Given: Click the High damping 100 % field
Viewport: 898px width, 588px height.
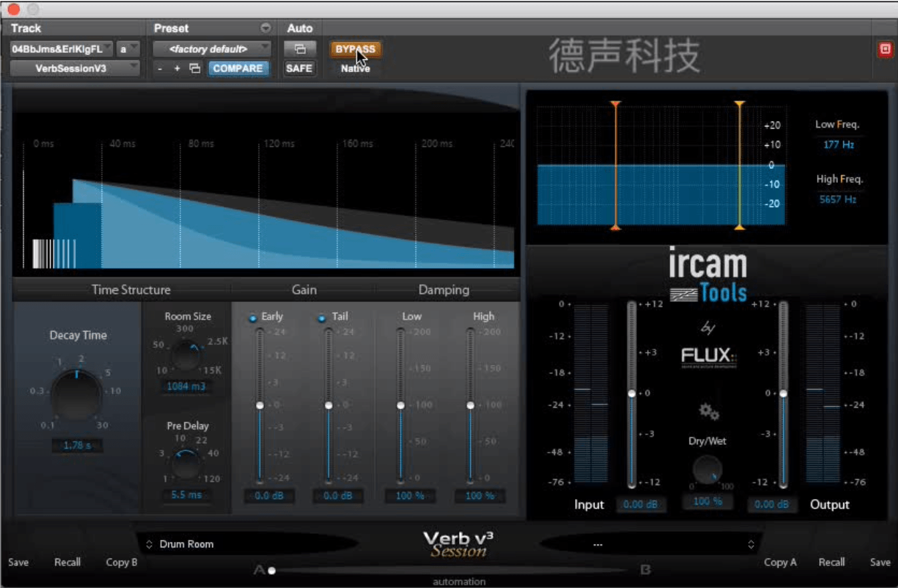Looking at the screenshot, I should (480, 496).
